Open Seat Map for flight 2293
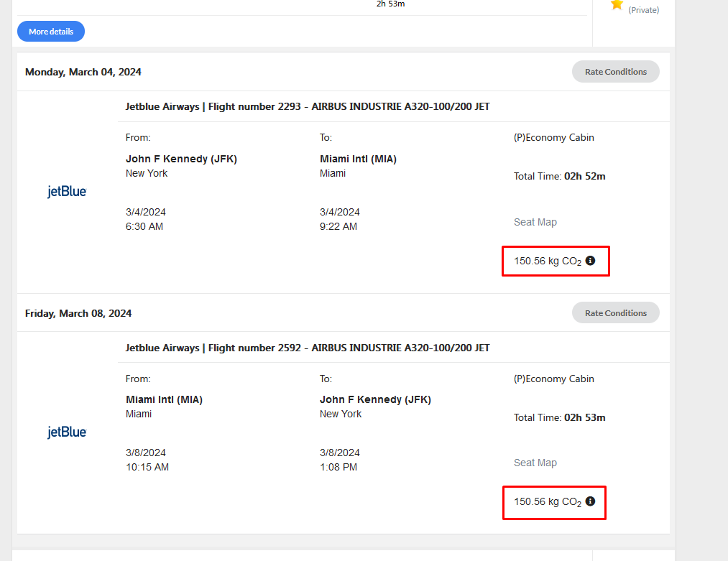728x561 pixels. click(x=535, y=222)
